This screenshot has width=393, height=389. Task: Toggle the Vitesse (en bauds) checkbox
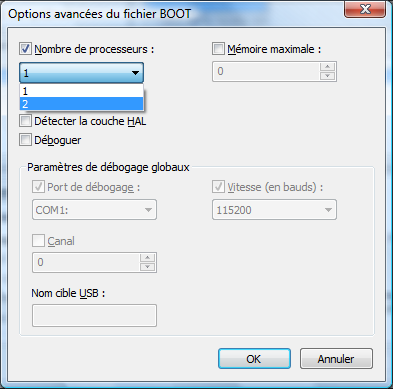(x=218, y=187)
